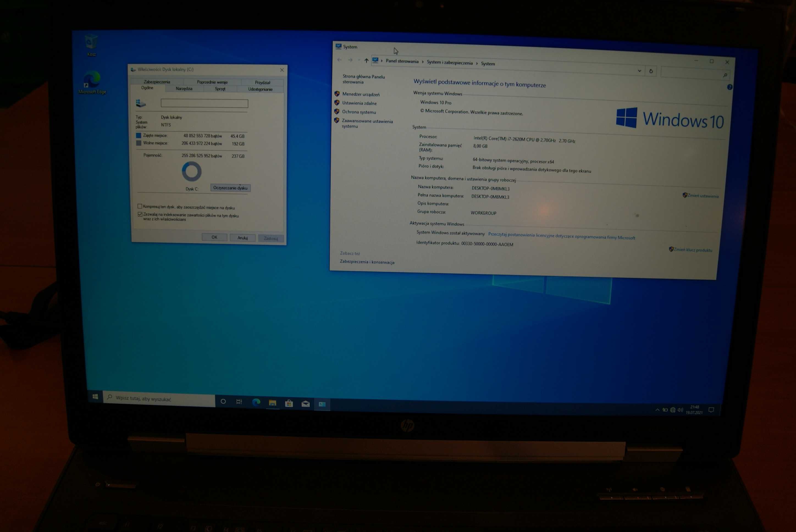Viewport: 796px width, 532px height.
Task: Open Microsoft Store from taskbar
Action: [x=289, y=403]
